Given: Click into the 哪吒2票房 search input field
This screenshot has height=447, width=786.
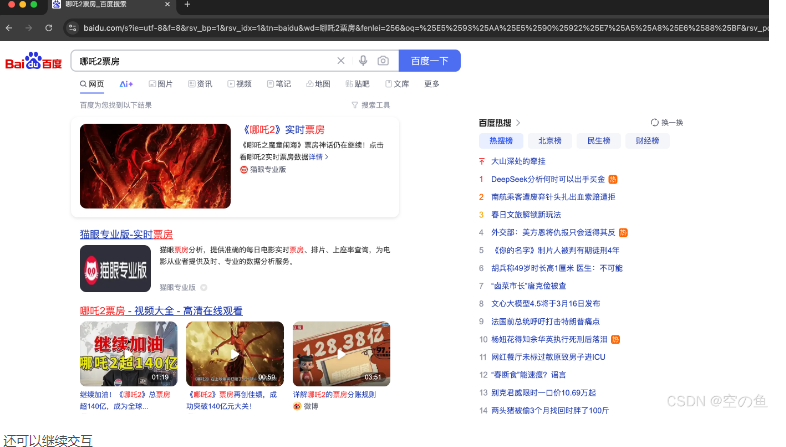Looking at the screenshot, I should (x=200, y=61).
